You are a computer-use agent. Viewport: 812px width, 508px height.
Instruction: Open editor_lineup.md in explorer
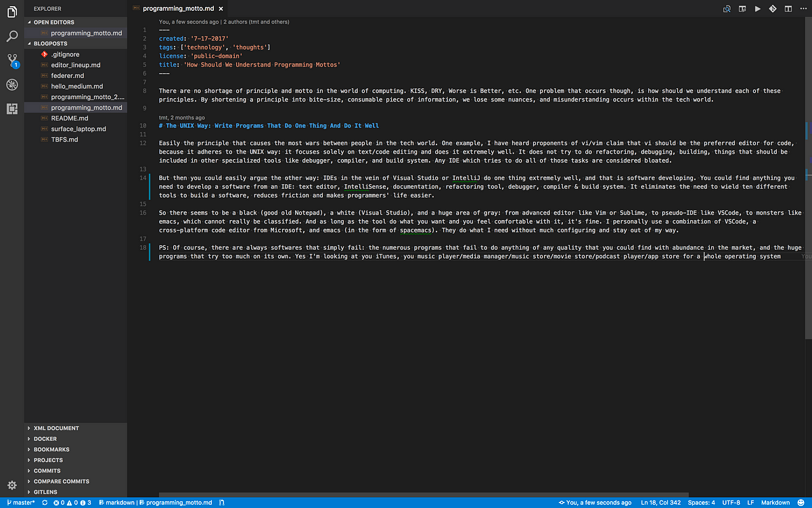tap(76, 65)
